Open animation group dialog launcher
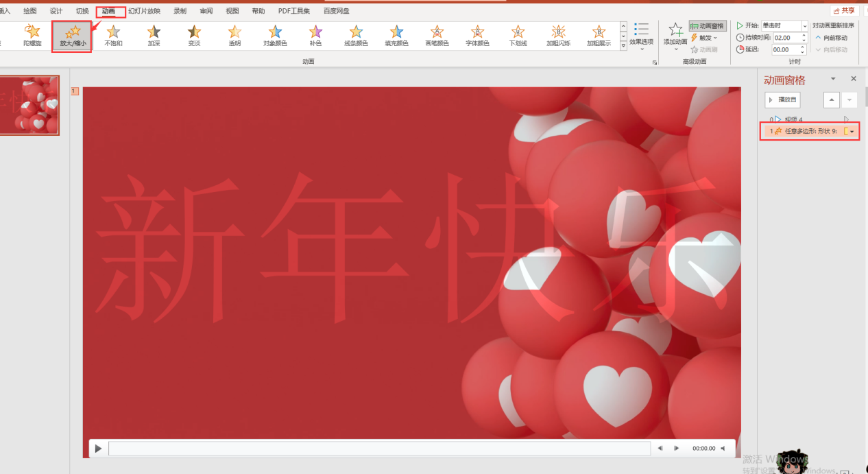Screen dimensions: 868x474 coord(655,62)
